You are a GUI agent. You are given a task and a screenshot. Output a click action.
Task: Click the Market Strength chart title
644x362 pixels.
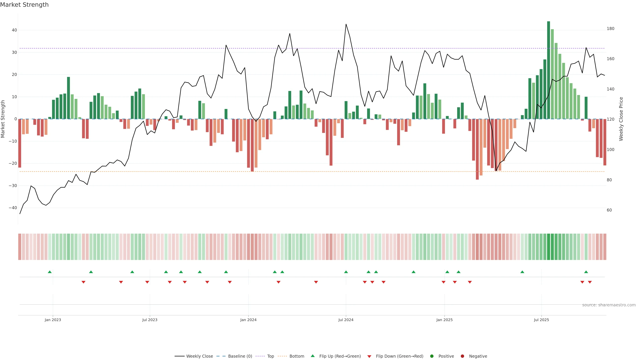[x=24, y=5]
